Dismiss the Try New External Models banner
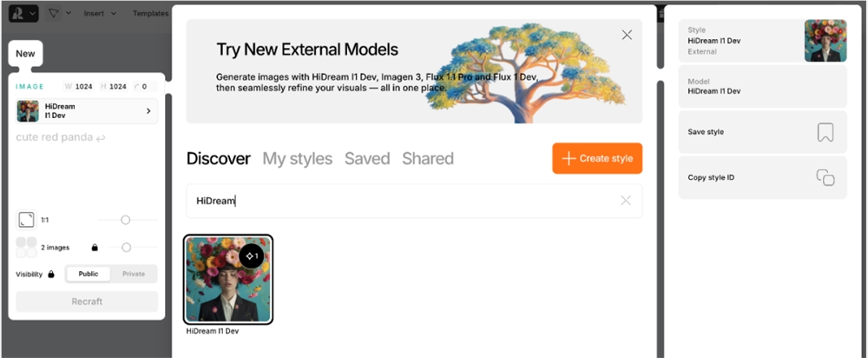The height and width of the screenshot is (358, 868). pyautogui.click(x=627, y=35)
